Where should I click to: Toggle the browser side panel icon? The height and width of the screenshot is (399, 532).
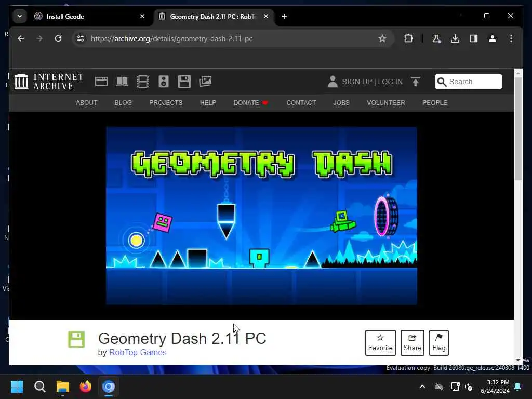click(474, 38)
